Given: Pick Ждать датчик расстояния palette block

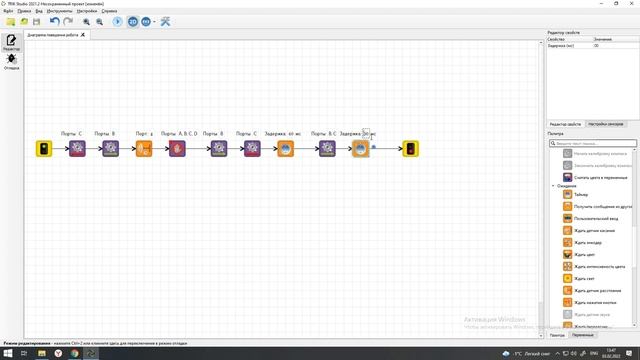Looking at the screenshot, I should pos(592,291).
